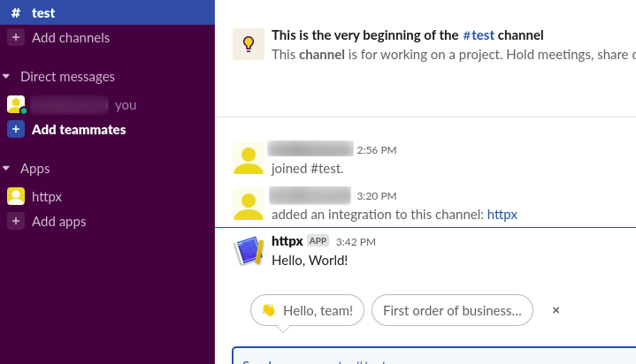Open the httpx integration link
The width and height of the screenshot is (636, 364).
502,214
